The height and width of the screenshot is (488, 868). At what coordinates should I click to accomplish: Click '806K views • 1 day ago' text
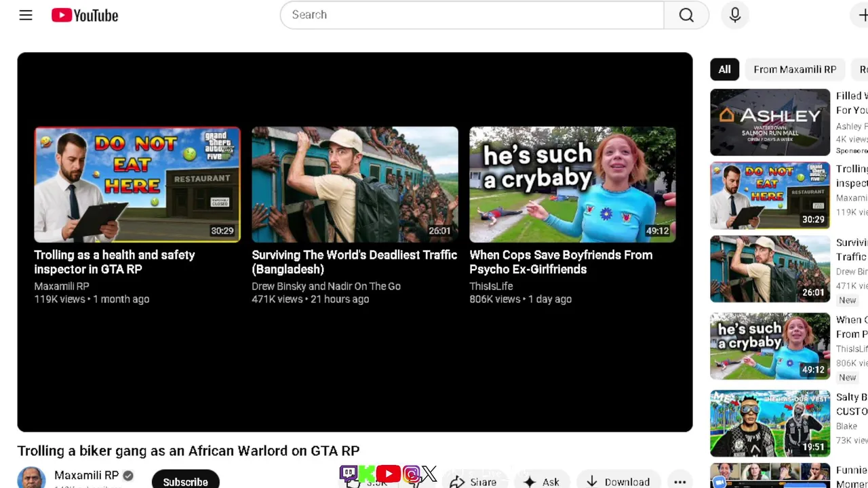tap(521, 299)
